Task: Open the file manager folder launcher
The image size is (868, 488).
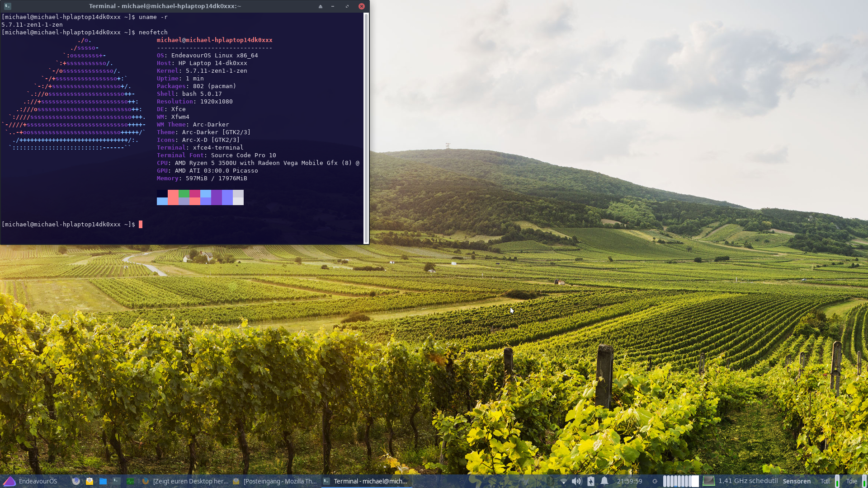Action: point(103,481)
